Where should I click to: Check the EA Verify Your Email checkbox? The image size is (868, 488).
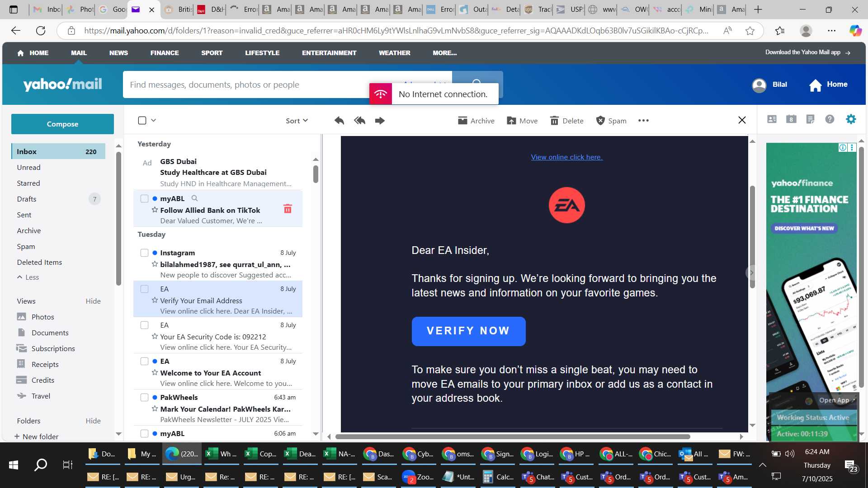(144, 289)
